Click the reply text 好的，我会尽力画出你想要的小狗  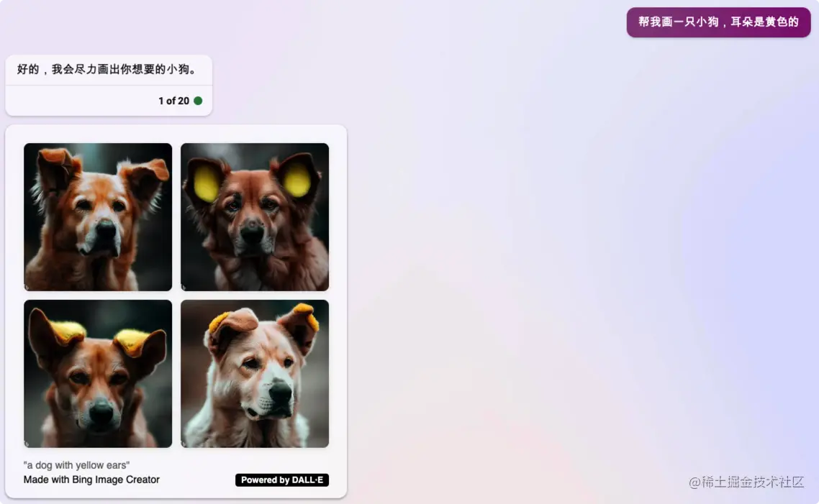point(107,70)
